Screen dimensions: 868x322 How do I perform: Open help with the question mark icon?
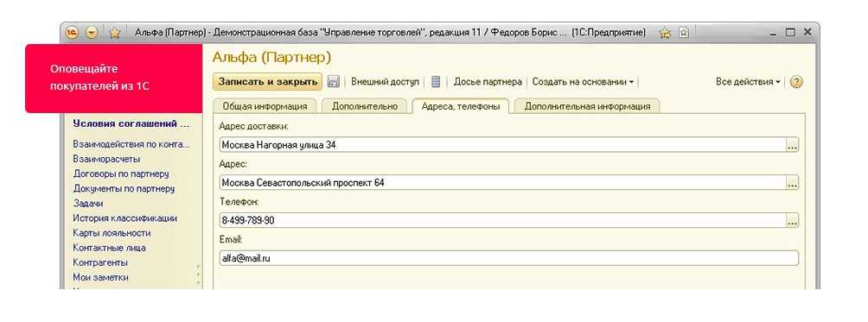(796, 82)
